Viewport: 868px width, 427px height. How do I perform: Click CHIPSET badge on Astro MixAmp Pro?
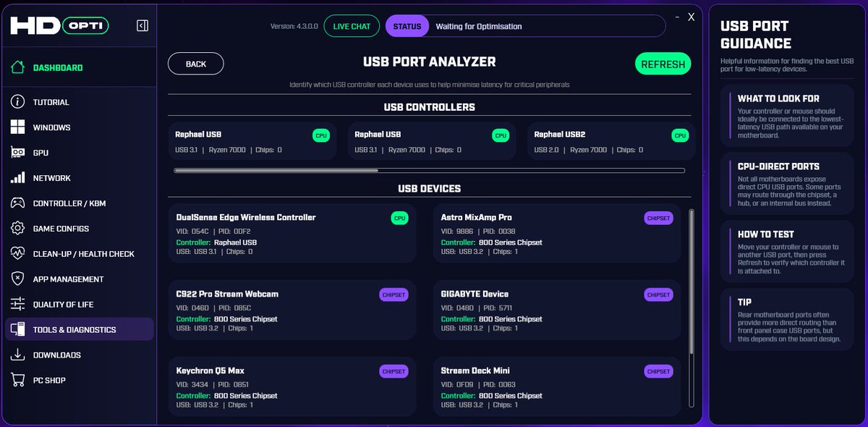point(659,218)
